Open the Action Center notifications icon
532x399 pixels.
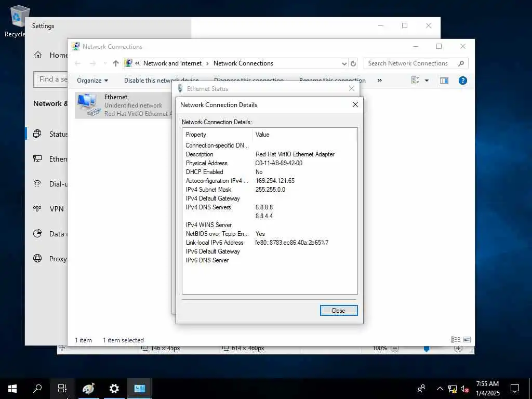515,389
